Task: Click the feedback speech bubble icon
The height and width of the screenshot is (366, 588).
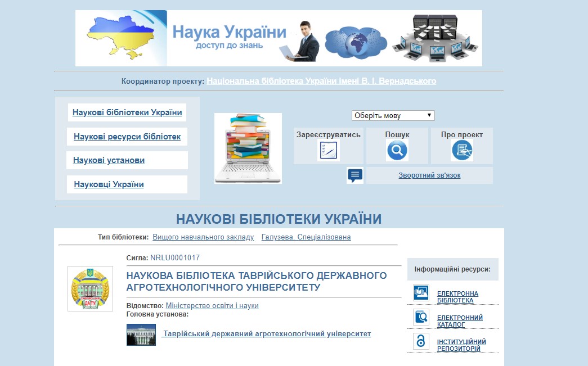Action: tap(354, 175)
